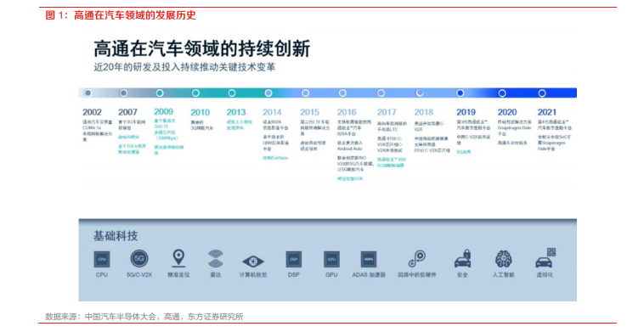The width and height of the screenshot is (644, 332).
Task: Click the GPU chip icon
Action: tap(331, 259)
